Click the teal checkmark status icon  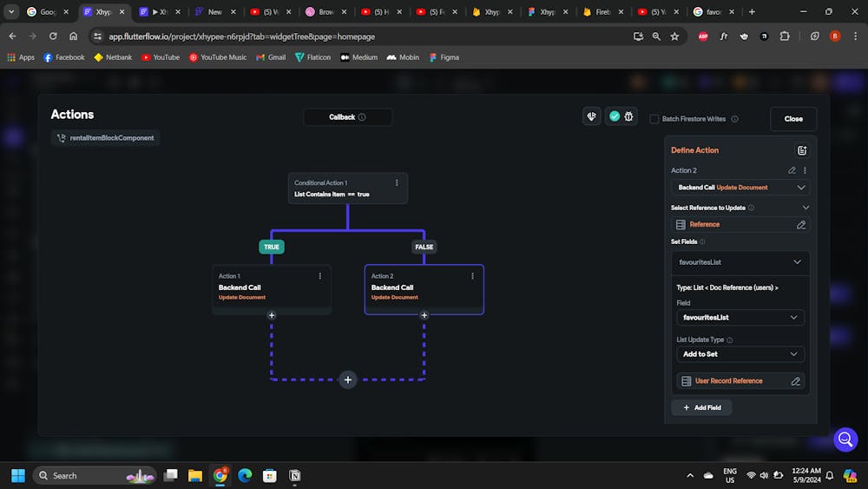615,116
